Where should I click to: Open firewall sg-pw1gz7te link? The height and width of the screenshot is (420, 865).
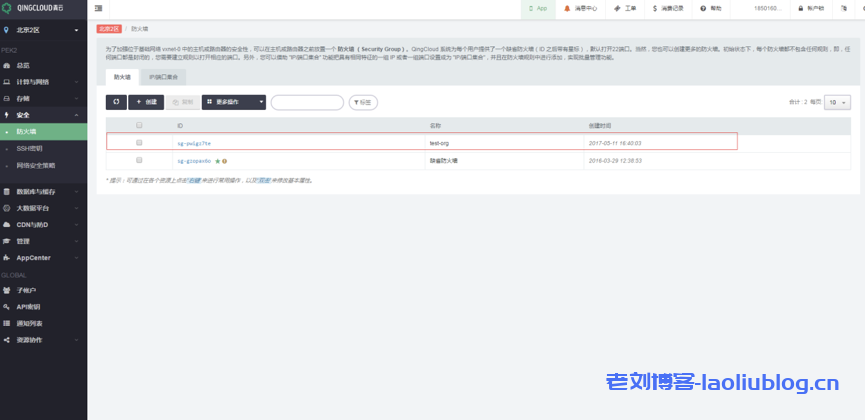point(194,143)
